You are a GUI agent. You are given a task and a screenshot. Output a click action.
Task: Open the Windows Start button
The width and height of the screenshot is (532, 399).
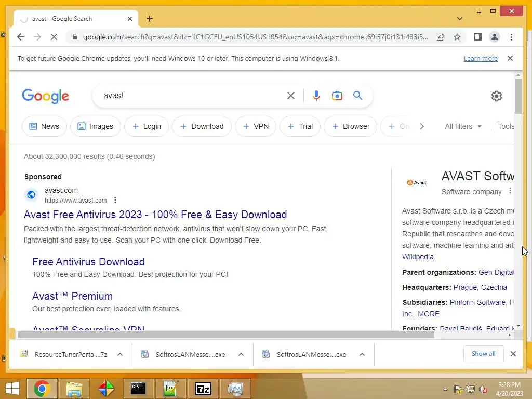coord(12,389)
